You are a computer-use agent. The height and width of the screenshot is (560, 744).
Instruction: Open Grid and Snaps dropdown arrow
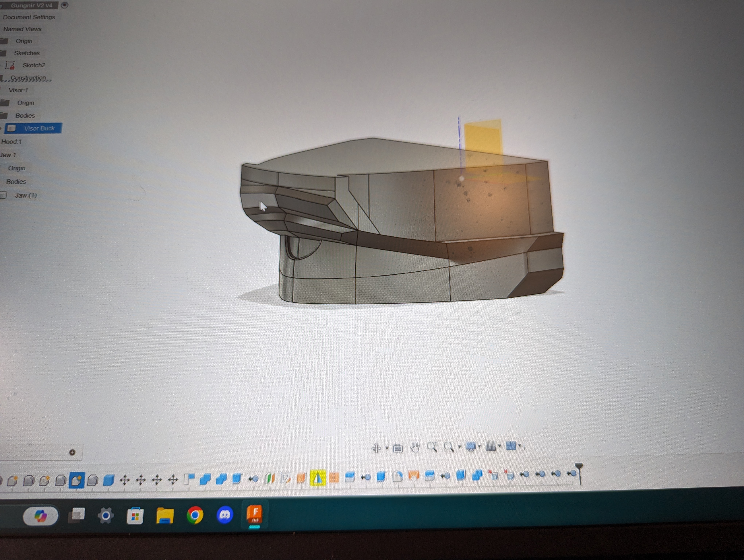click(x=499, y=446)
